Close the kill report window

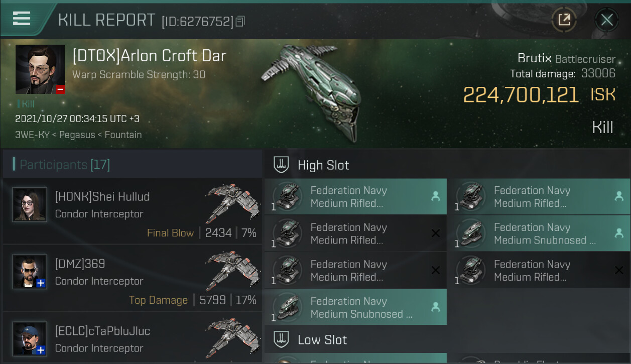click(606, 20)
